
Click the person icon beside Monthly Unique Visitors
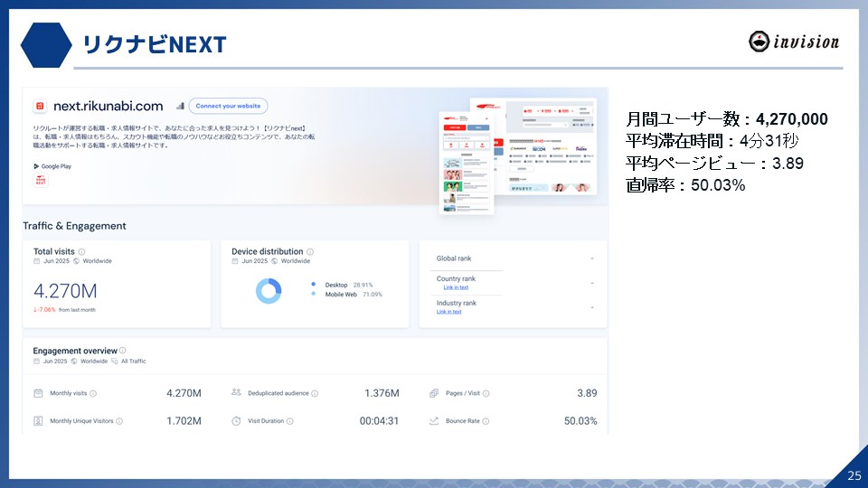click(x=38, y=421)
